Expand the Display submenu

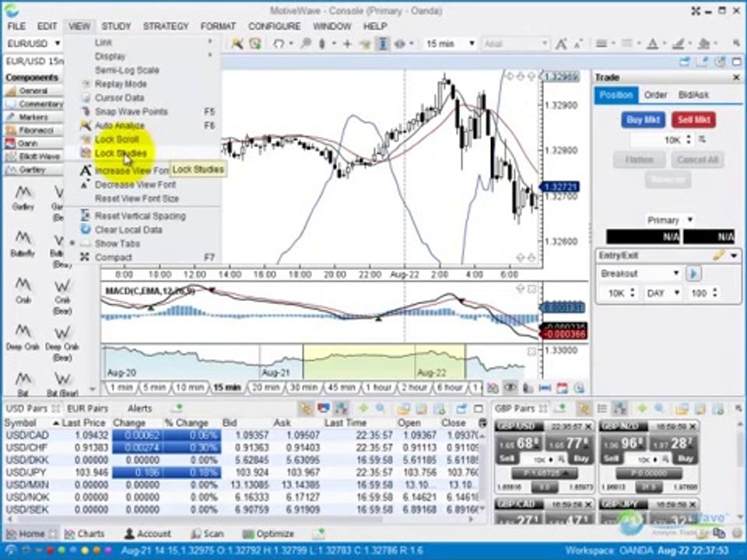point(110,57)
